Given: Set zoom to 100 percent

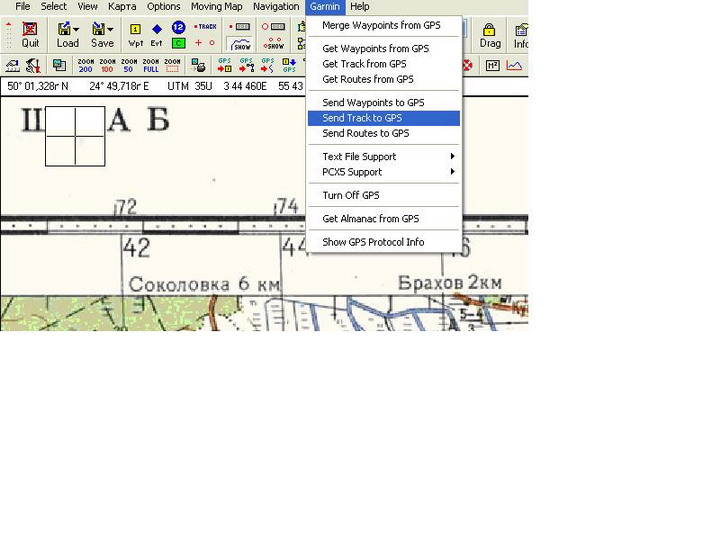Looking at the screenshot, I should (x=107, y=66).
